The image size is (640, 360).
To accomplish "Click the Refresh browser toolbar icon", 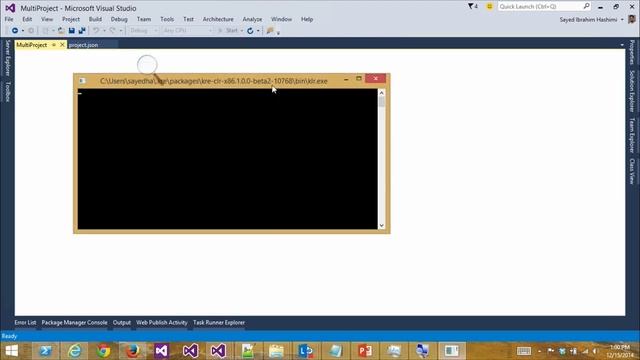I will pos(250,31).
